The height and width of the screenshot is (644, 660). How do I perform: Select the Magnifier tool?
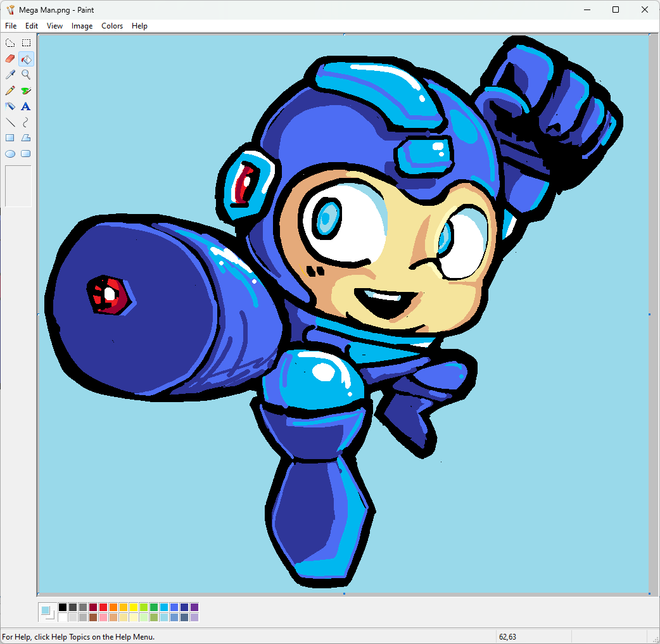[x=26, y=75]
